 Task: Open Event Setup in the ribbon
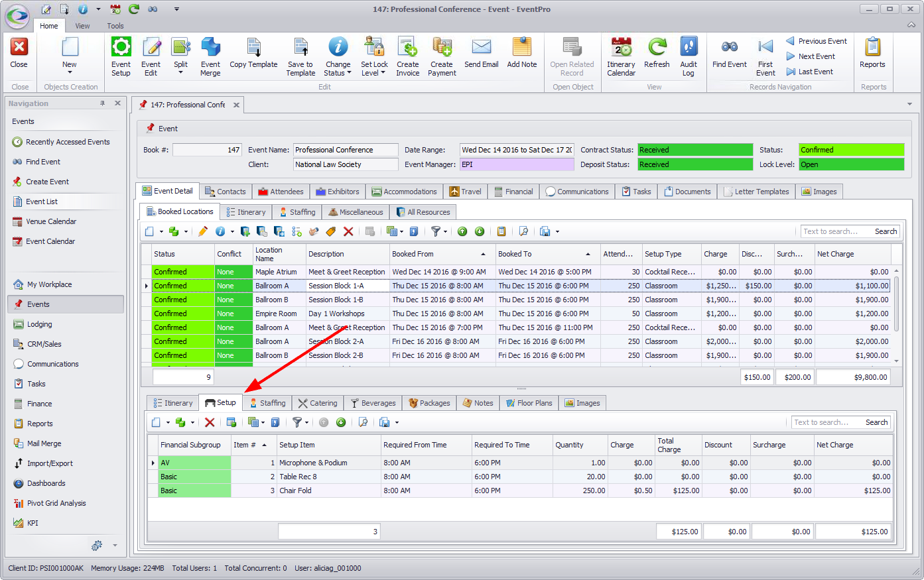pyautogui.click(x=121, y=57)
